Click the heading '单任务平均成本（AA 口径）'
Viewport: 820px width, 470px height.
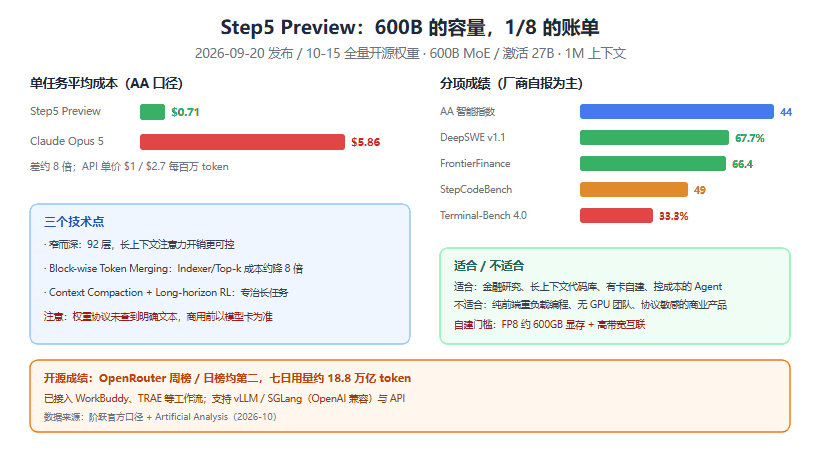[x=106, y=84]
